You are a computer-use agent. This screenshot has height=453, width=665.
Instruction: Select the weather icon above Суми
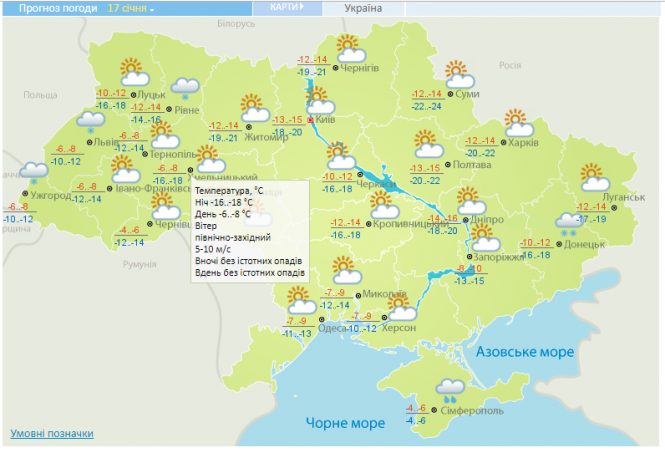tap(458, 74)
